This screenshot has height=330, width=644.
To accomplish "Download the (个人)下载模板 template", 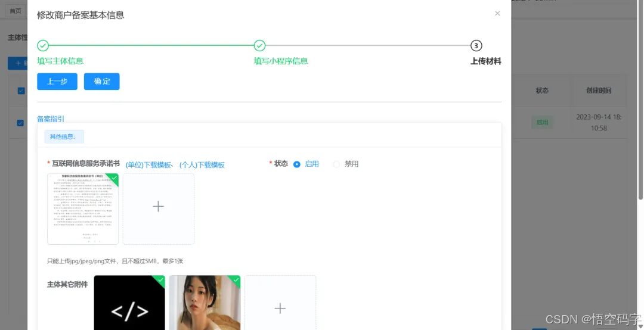I will tap(202, 165).
